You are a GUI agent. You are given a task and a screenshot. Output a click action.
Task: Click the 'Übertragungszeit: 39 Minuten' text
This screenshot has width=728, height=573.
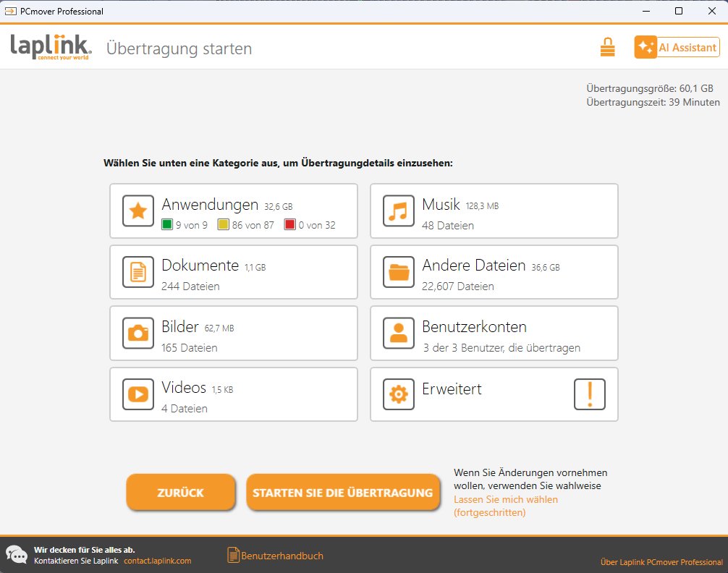click(x=653, y=102)
